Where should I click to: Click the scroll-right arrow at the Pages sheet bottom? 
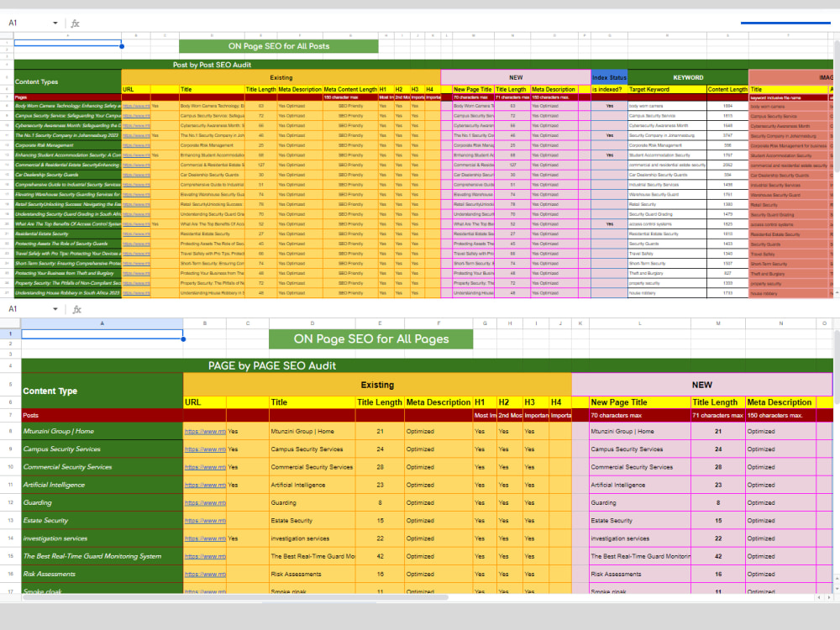click(x=829, y=596)
